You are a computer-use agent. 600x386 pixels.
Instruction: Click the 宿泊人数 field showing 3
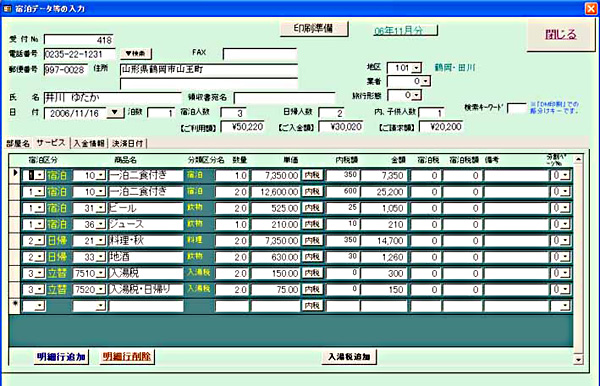tap(233, 113)
